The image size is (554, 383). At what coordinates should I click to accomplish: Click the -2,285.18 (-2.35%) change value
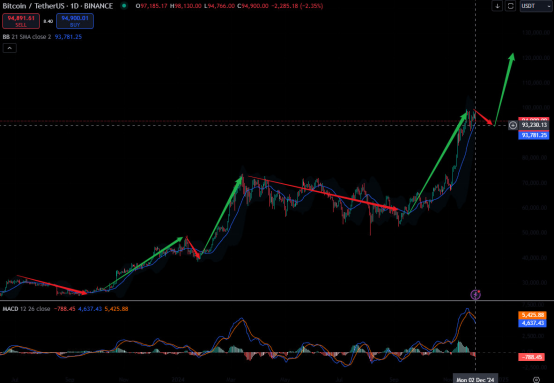coord(297,6)
